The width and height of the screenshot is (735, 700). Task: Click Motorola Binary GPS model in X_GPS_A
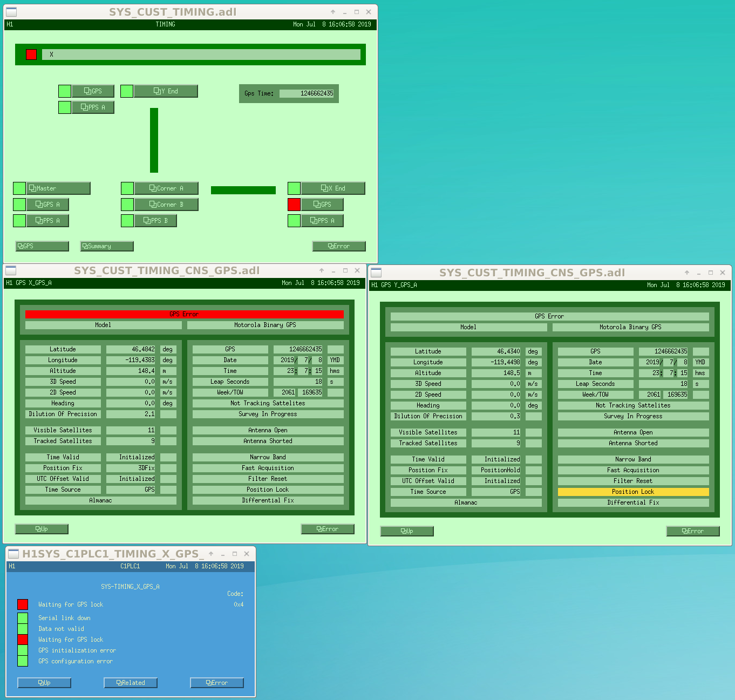(x=266, y=325)
